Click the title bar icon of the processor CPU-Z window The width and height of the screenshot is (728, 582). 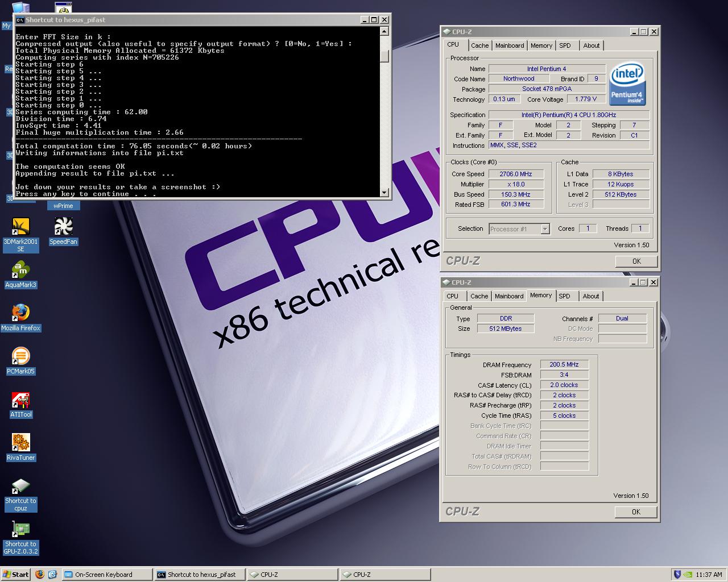pyautogui.click(x=447, y=32)
